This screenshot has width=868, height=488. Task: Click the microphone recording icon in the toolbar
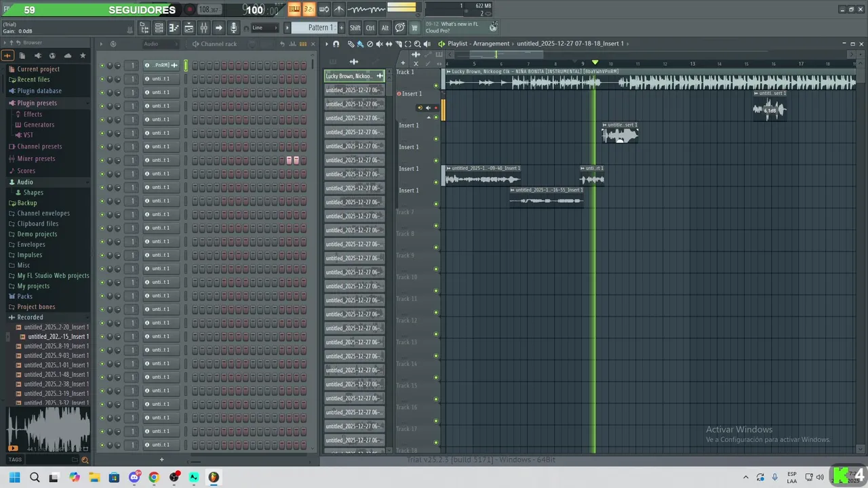[x=233, y=28]
